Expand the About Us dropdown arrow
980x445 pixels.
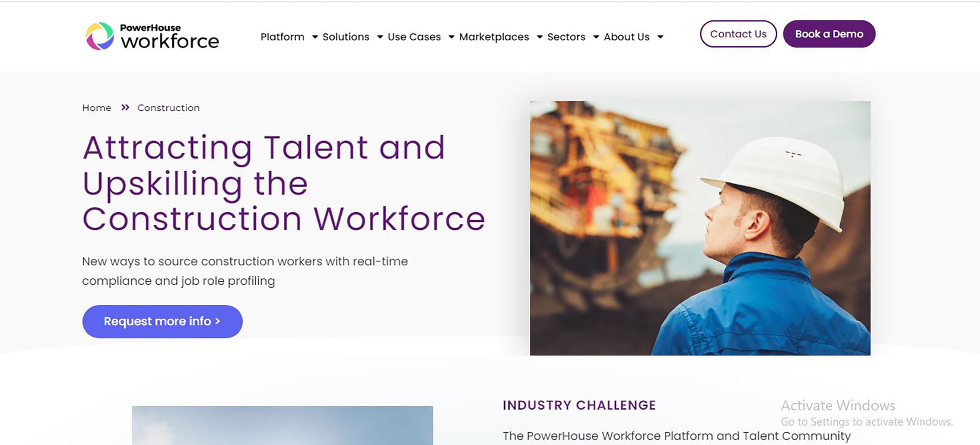[x=660, y=37]
